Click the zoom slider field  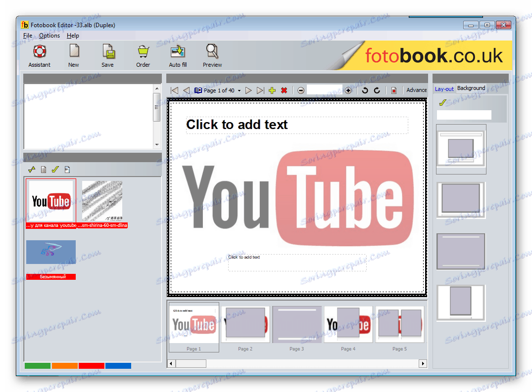(324, 90)
